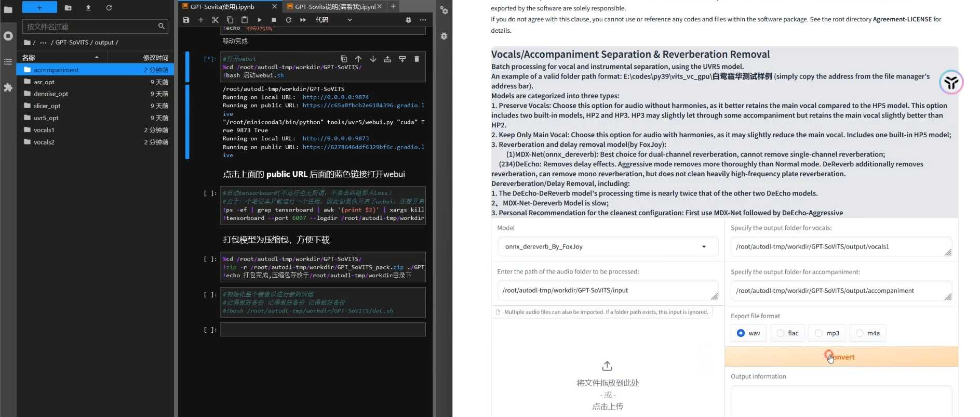Viewport: 980px width, 417px height.
Task: Click the accompaniment output folder path field
Action: click(841, 291)
